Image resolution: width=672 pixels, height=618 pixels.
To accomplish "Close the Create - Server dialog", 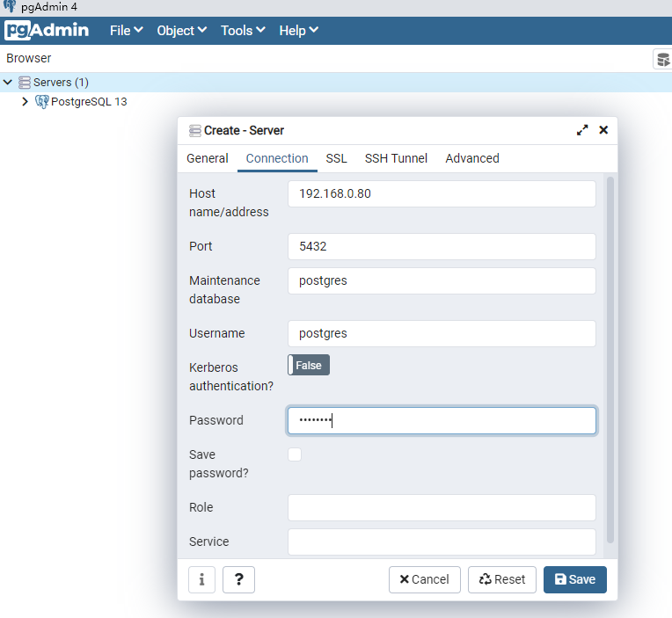I will 603,130.
